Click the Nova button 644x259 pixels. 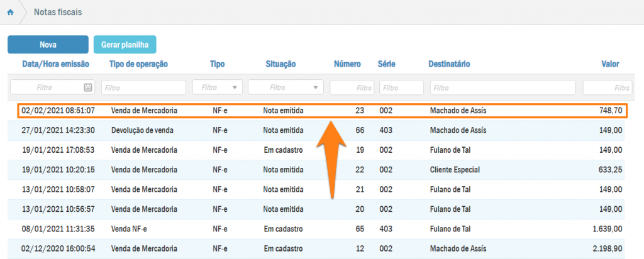click(48, 45)
